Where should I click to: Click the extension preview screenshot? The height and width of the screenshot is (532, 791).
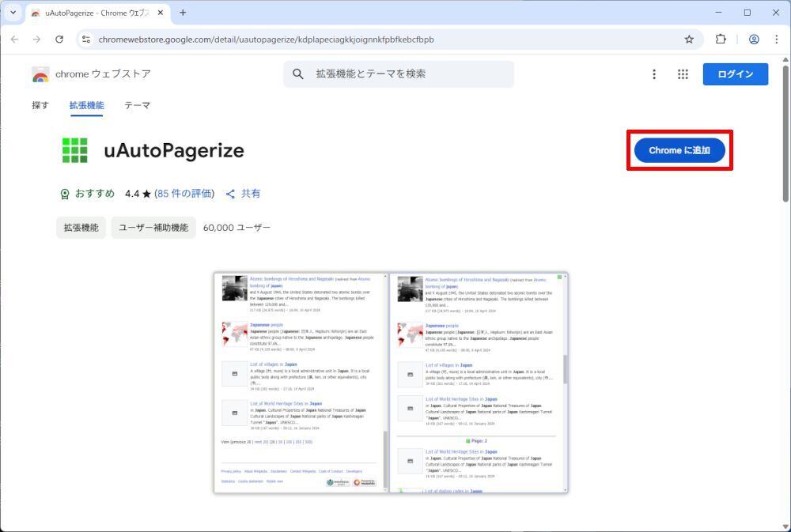pos(391,383)
